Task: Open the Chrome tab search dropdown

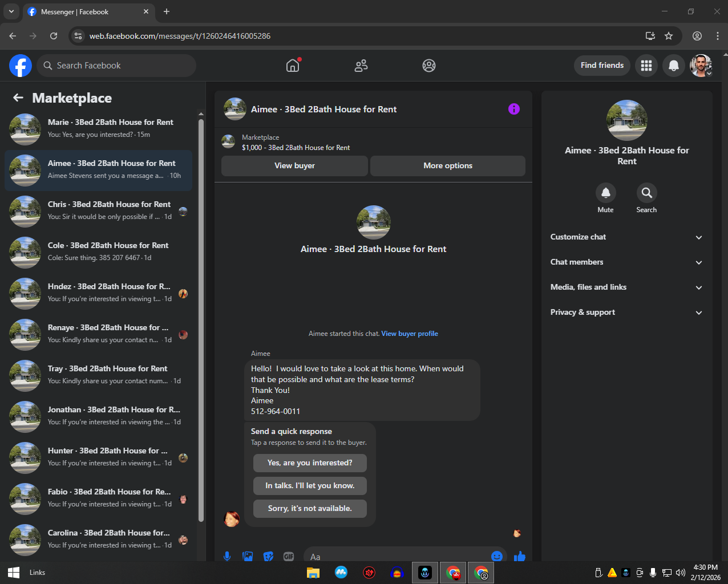Action: point(11,11)
